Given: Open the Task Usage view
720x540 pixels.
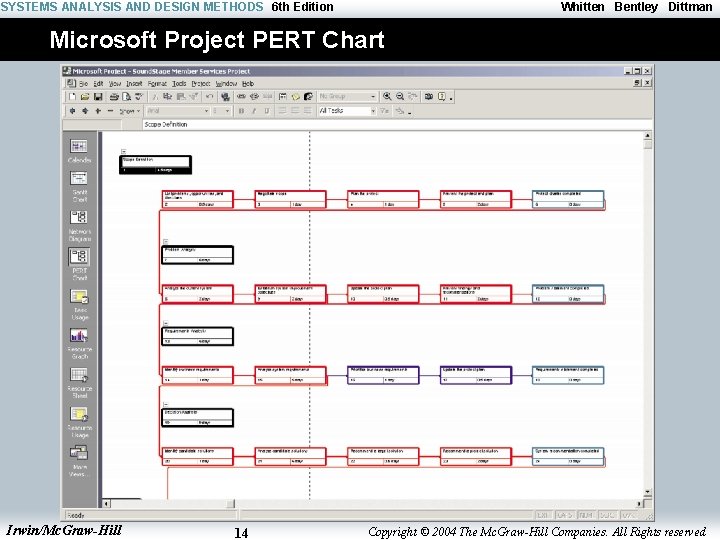Looking at the screenshot, I should tap(79, 304).
